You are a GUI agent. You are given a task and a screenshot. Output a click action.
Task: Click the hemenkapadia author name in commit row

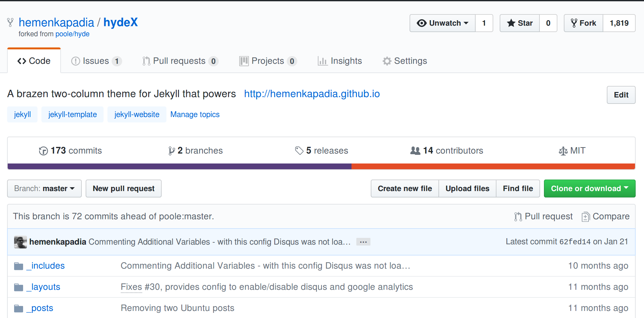[x=58, y=242]
